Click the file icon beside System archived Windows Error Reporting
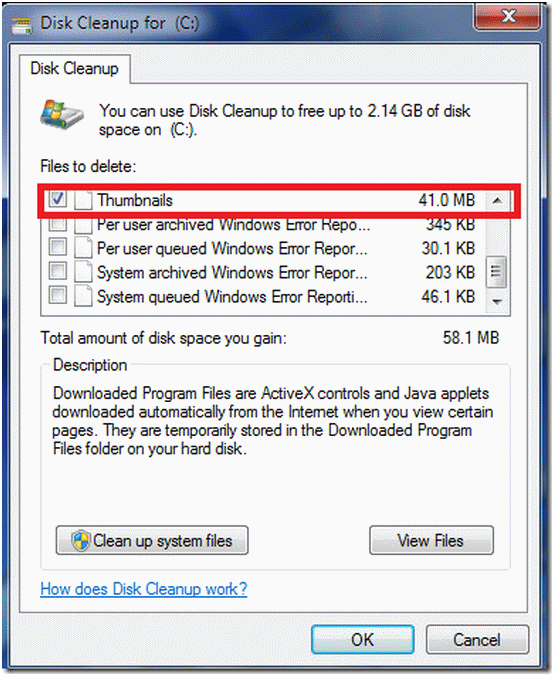 coord(83,272)
